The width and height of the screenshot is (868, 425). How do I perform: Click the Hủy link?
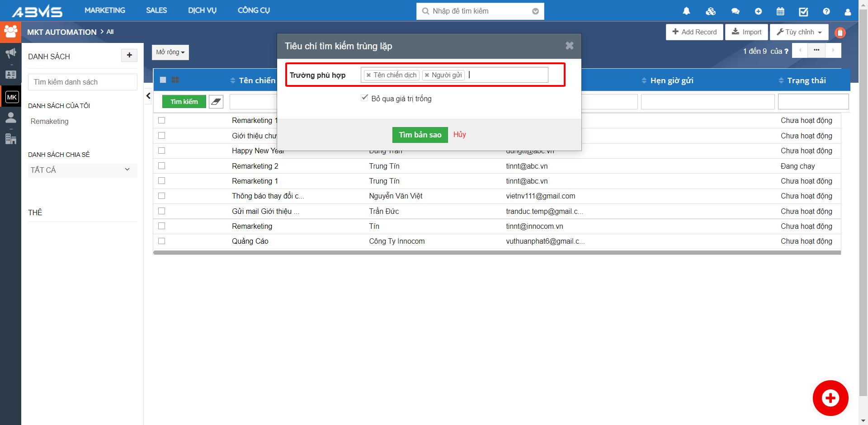(459, 134)
